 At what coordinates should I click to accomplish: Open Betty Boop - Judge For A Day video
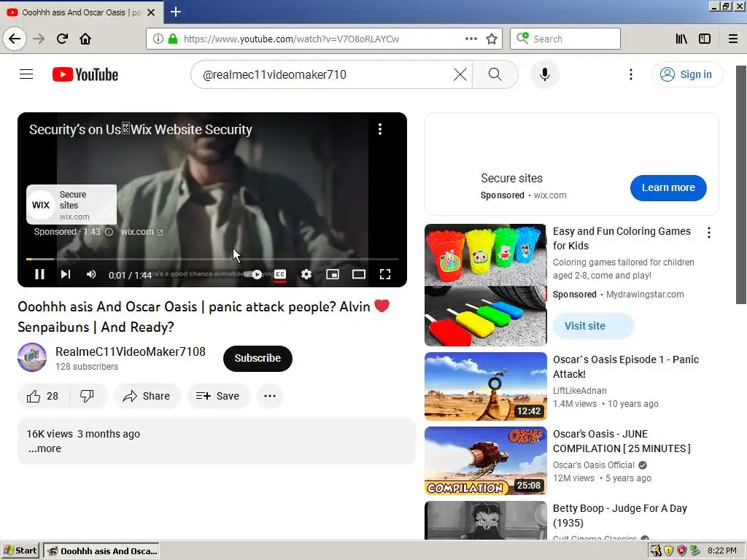[x=620, y=516]
